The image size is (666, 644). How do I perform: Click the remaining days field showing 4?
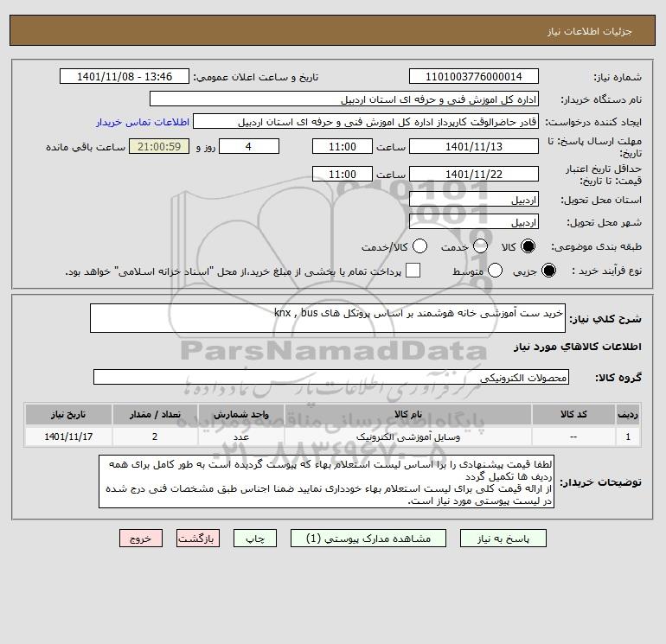click(x=249, y=146)
